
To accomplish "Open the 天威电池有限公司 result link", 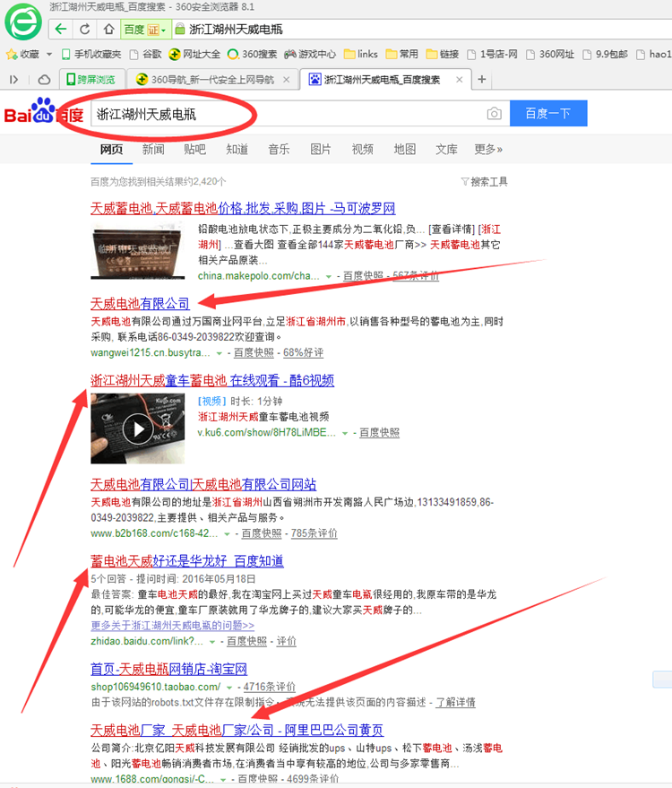I will point(140,304).
